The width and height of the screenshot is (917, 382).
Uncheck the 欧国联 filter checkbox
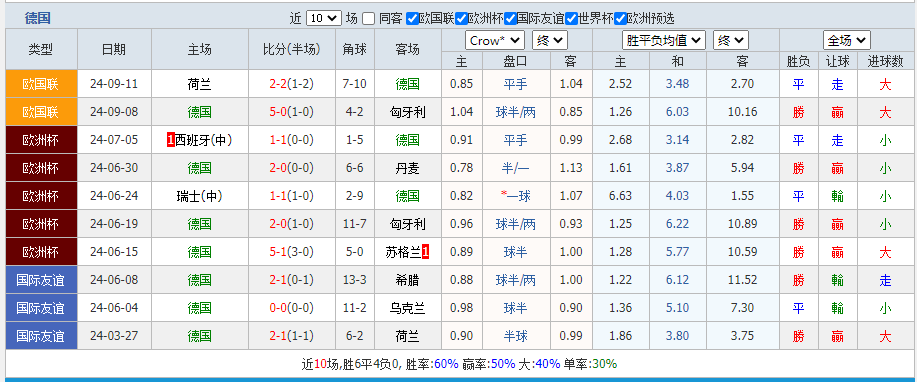click(412, 19)
